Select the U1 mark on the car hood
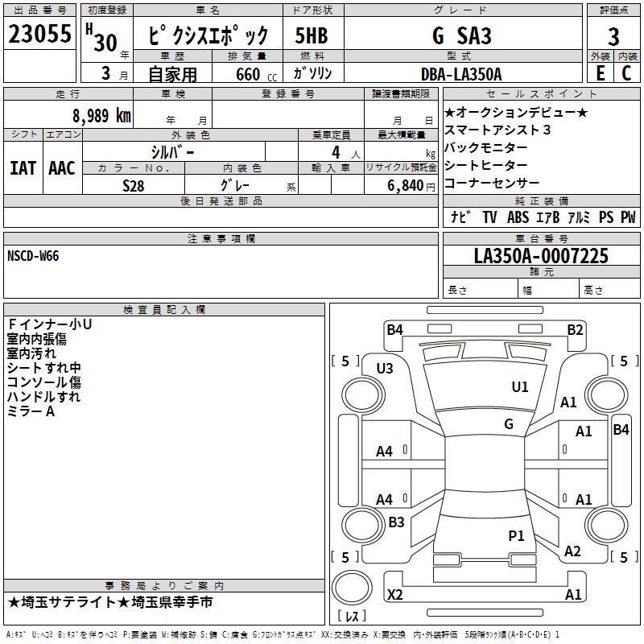644x644 pixels. [x=520, y=387]
